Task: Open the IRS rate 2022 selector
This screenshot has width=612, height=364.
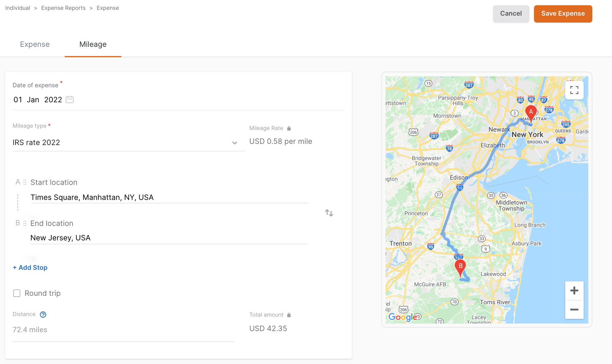Action: click(129, 143)
